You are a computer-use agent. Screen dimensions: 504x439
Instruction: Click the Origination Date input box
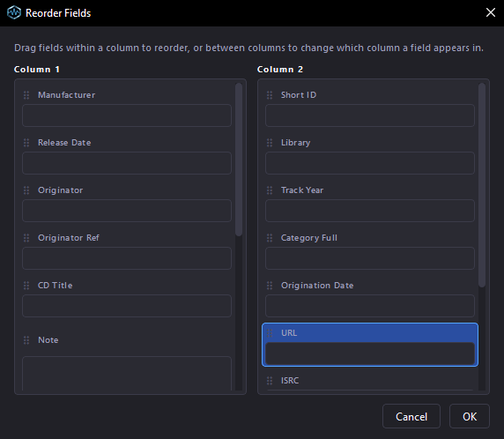point(370,306)
